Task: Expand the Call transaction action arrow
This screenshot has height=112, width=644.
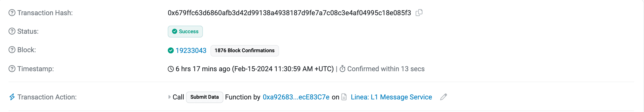Action: tap(169, 97)
